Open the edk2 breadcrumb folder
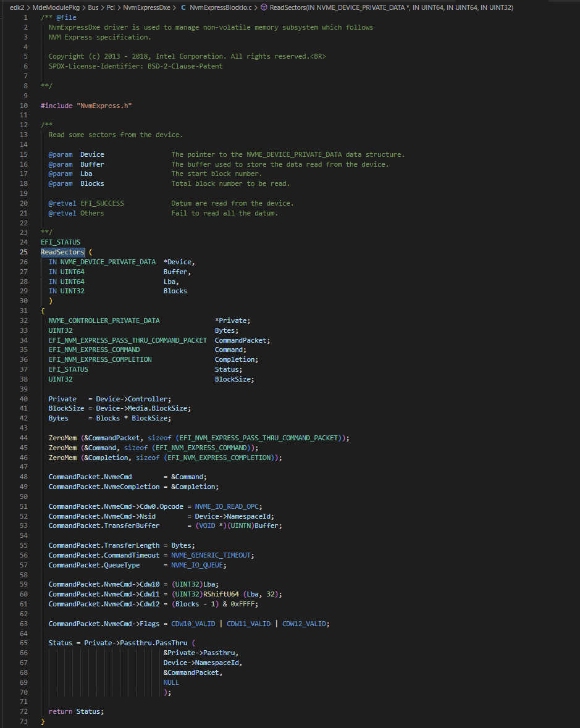This screenshot has height=728, width=580. coord(17,7)
